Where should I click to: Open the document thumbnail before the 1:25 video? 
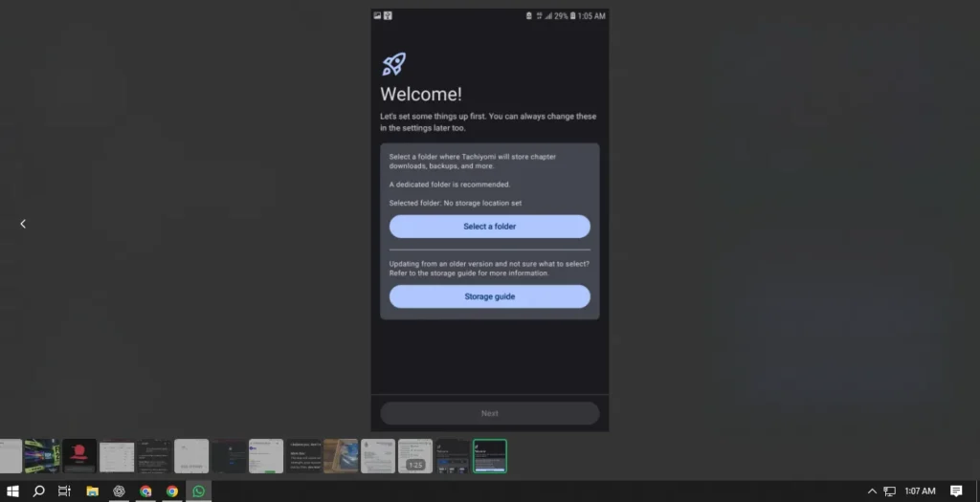pos(378,456)
